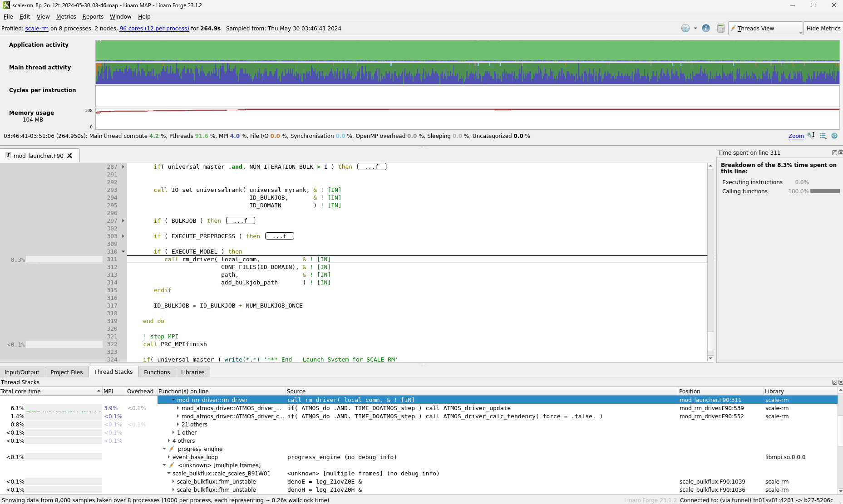Click the magnifier vertical auto-zoom icon

pos(811,136)
